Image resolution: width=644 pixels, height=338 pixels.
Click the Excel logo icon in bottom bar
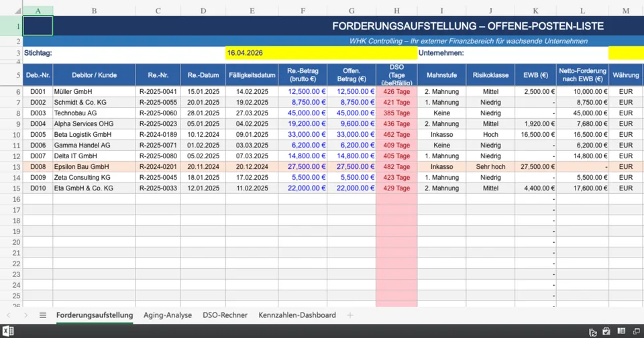(x=8, y=331)
